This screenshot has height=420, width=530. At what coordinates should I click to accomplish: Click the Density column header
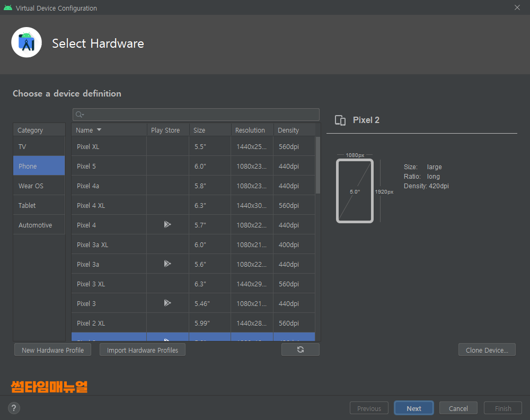[294, 130]
